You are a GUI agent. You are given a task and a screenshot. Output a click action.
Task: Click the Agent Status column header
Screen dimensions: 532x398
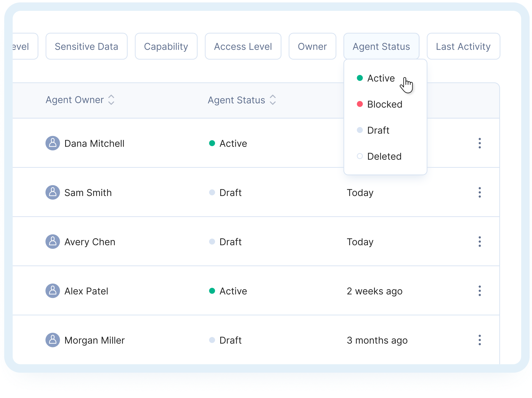pyautogui.click(x=236, y=100)
